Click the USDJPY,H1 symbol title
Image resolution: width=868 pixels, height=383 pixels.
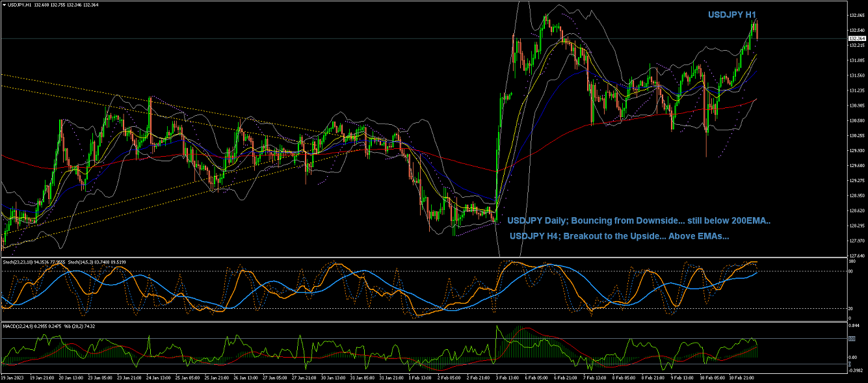(x=16, y=5)
